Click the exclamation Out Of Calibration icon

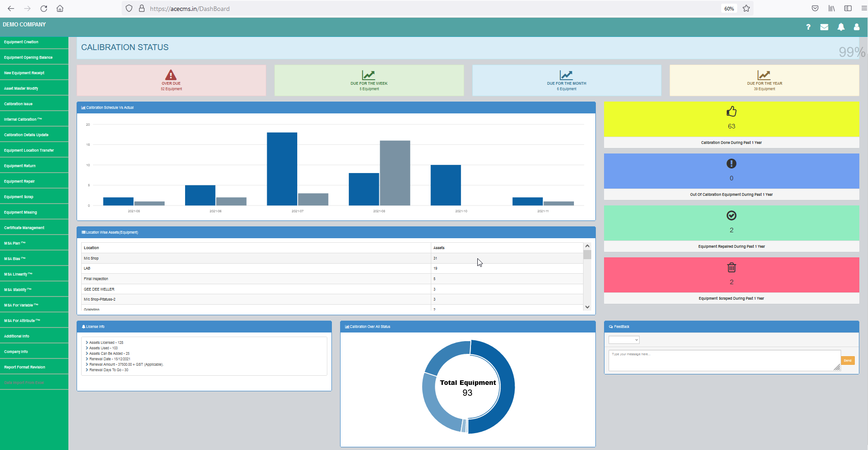pyautogui.click(x=731, y=164)
